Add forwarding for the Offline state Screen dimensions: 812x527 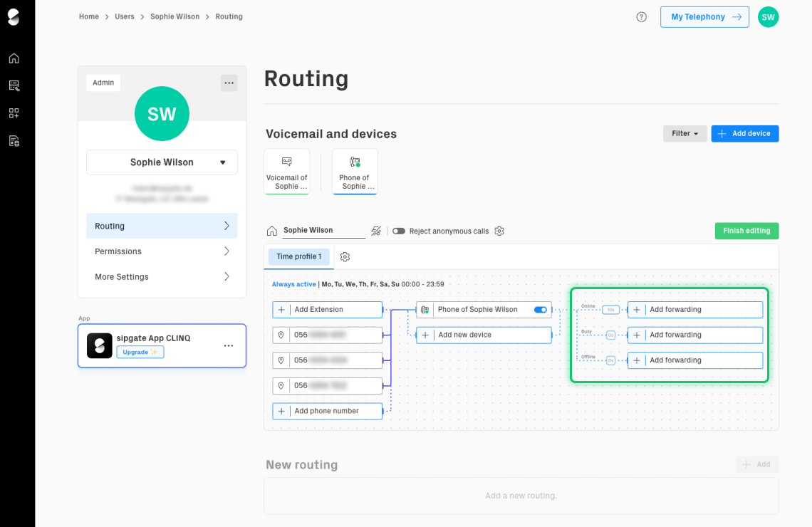click(695, 360)
